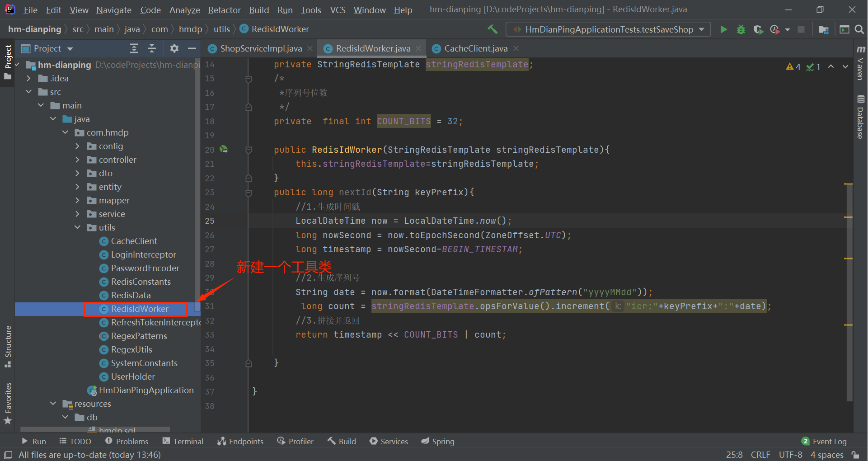Open the run anything window icon

[844, 29]
